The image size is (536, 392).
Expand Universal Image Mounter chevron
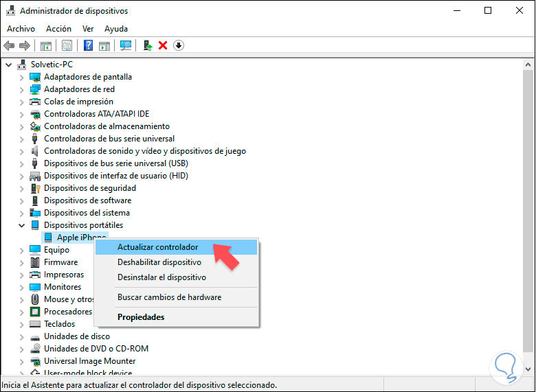pyautogui.click(x=22, y=361)
